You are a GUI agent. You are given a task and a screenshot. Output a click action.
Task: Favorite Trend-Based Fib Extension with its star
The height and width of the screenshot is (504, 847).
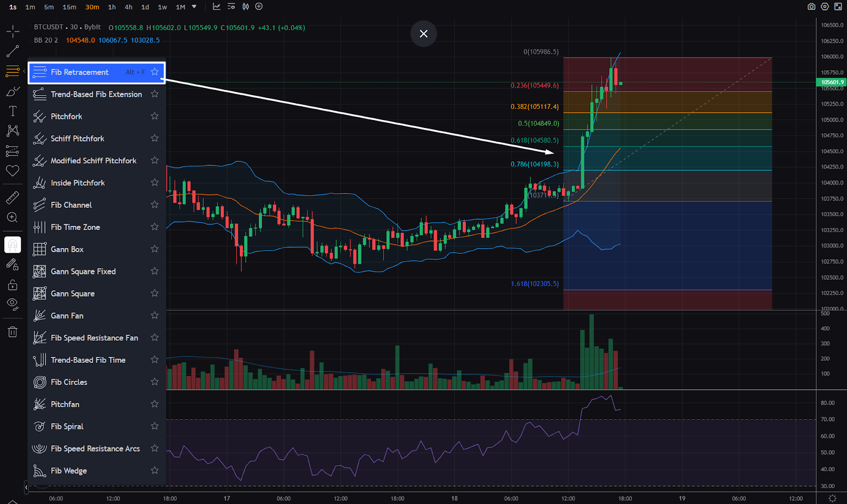pyautogui.click(x=155, y=94)
